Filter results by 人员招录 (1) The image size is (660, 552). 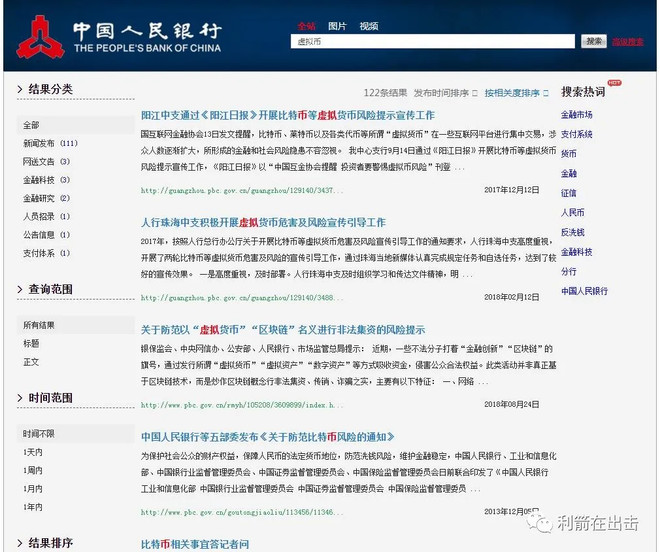tap(46, 216)
